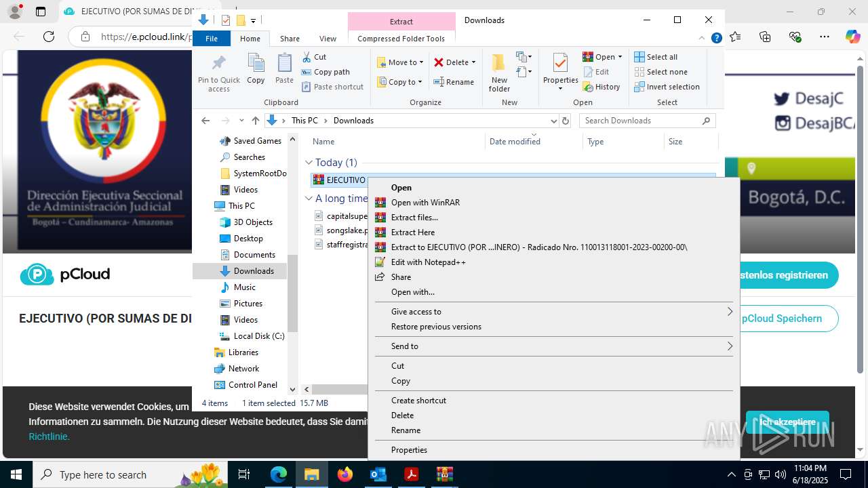Image resolution: width=868 pixels, height=488 pixels.
Task: Click the Windows search box
Action: 130,474
